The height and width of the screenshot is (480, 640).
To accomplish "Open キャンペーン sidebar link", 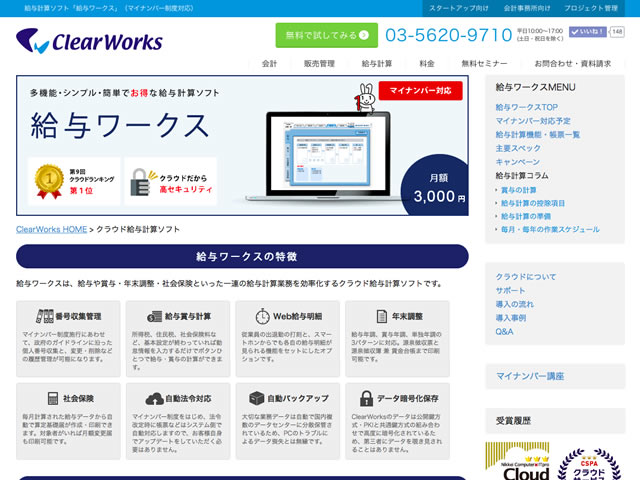I will [x=518, y=162].
